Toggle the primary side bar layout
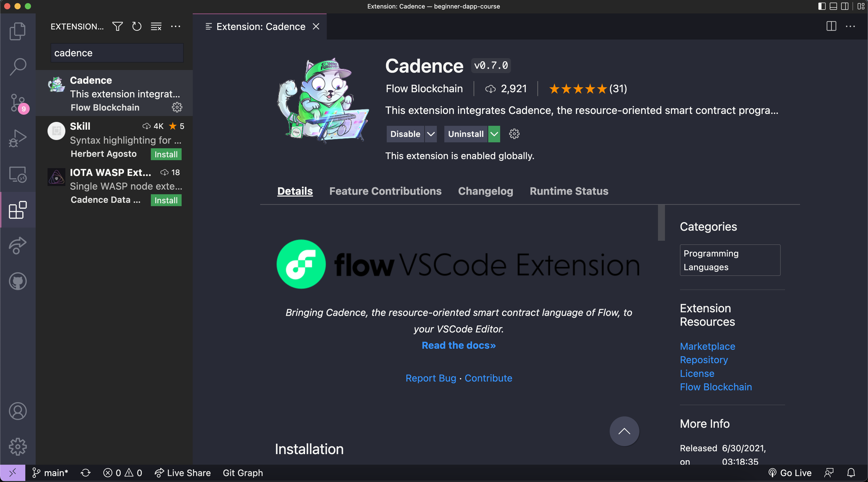The height and width of the screenshot is (482, 868). (822, 6)
